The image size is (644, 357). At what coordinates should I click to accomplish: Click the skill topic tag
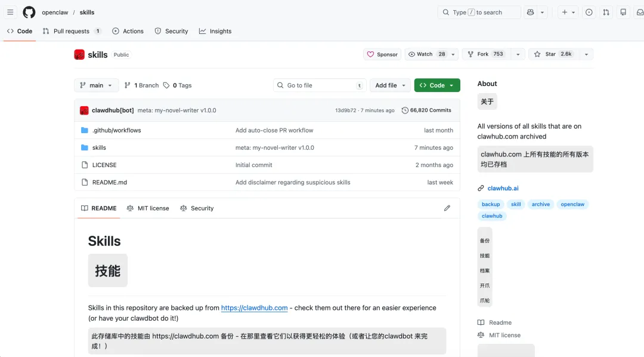tap(516, 204)
